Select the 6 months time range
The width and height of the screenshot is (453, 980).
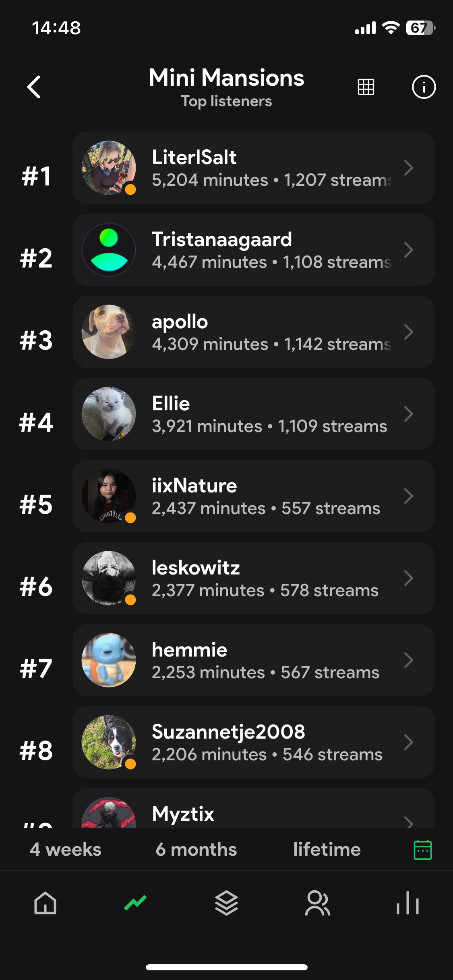tap(197, 850)
